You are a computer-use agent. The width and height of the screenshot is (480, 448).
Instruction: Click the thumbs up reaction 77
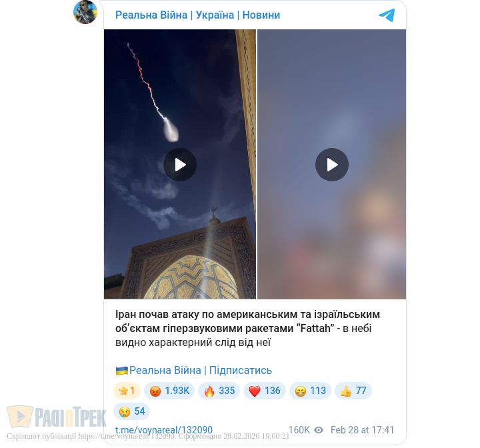pyautogui.click(x=353, y=391)
